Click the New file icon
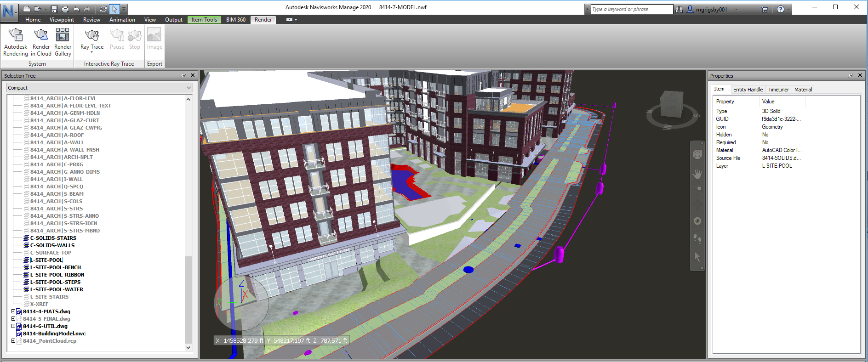 pos(27,9)
